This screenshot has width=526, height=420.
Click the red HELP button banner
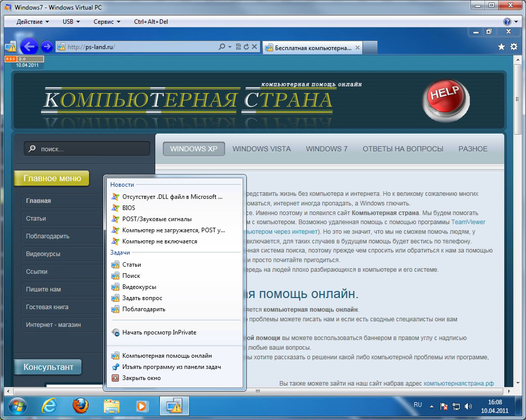tap(446, 100)
